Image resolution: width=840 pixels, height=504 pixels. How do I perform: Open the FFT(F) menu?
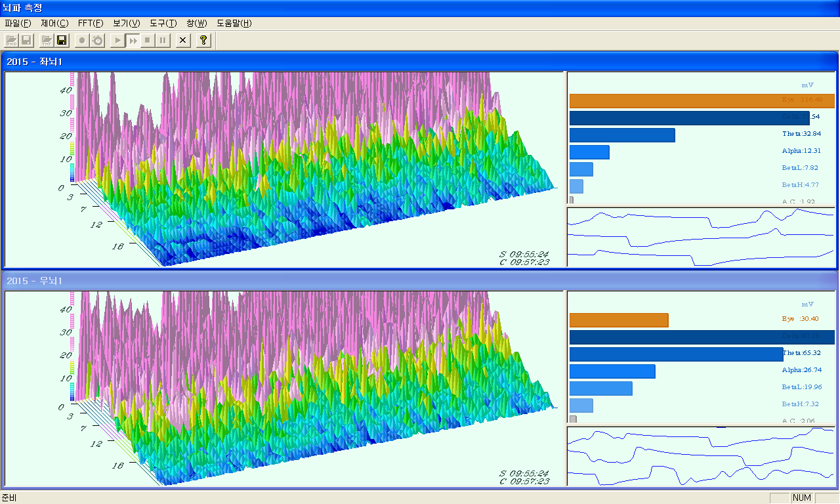click(x=91, y=23)
